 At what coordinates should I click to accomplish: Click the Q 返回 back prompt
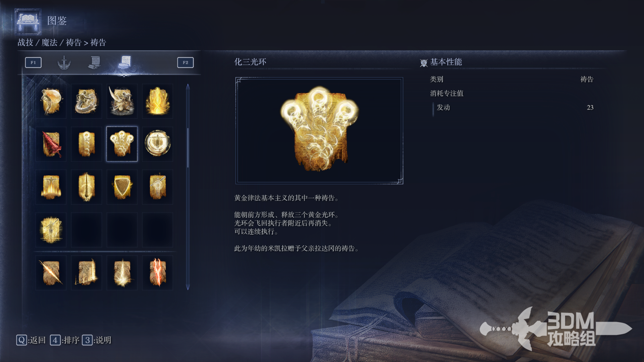pos(31,340)
